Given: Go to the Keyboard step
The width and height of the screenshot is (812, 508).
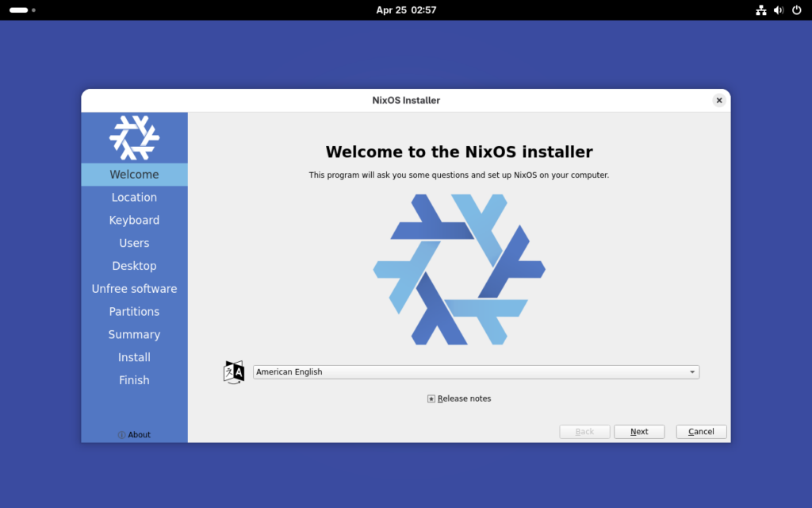Looking at the screenshot, I should pos(134,221).
